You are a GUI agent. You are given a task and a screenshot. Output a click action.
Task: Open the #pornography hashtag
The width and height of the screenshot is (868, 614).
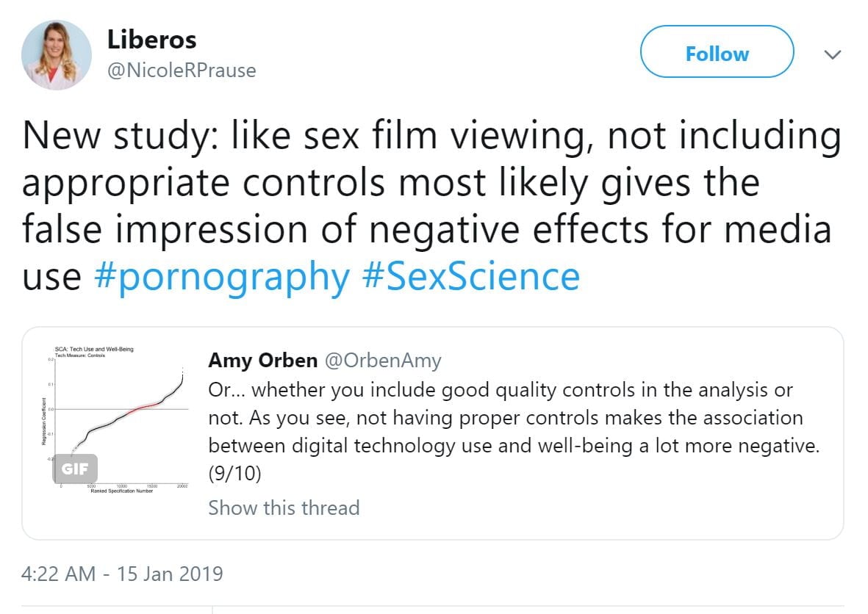click(x=223, y=277)
